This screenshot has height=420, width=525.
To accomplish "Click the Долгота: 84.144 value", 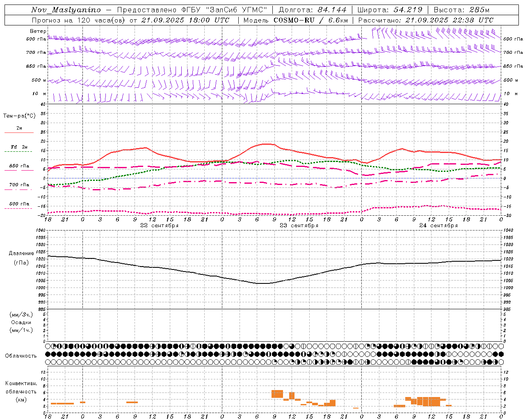I will [313, 10].
